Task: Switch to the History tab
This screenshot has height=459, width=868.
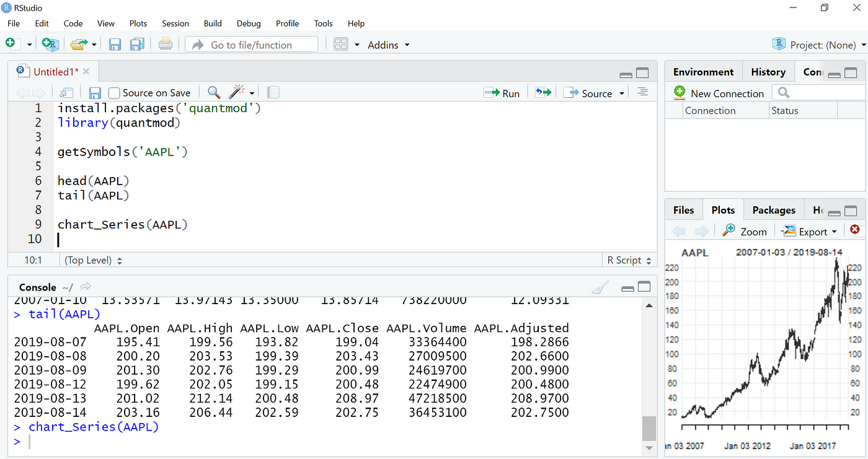Action: 768,72
